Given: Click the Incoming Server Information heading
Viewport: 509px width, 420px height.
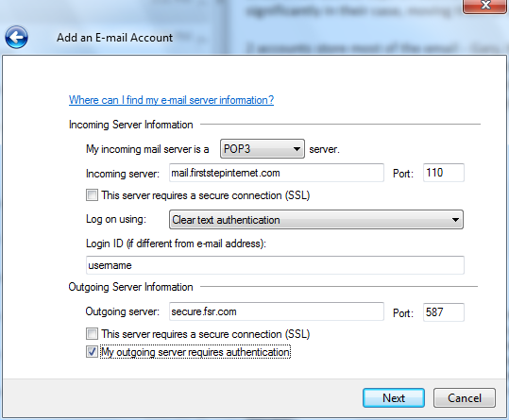Looking at the screenshot, I should [x=131, y=125].
